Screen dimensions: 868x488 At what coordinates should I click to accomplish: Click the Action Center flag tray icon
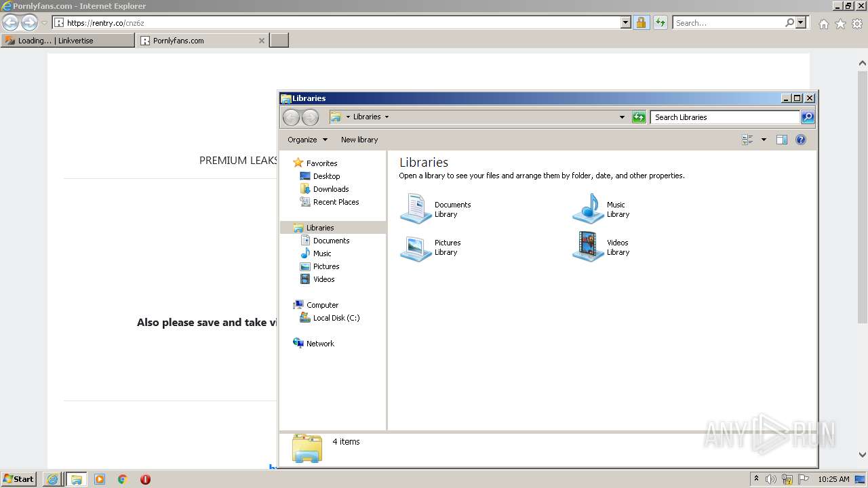(x=804, y=479)
